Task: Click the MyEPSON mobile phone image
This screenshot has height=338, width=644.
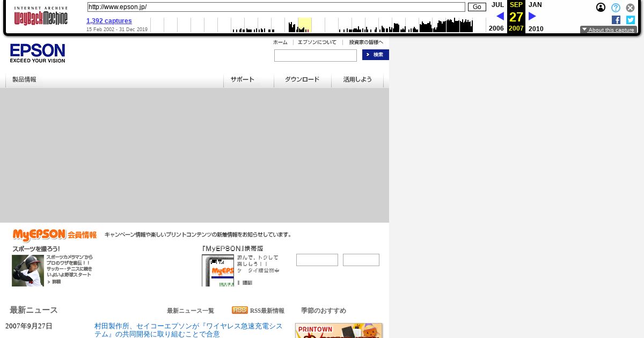Action: tap(217, 270)
